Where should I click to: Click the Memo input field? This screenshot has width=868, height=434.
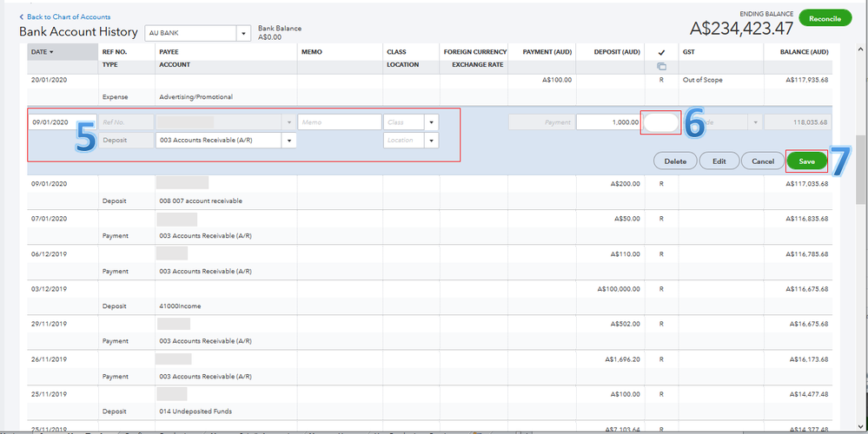point(340,122)
